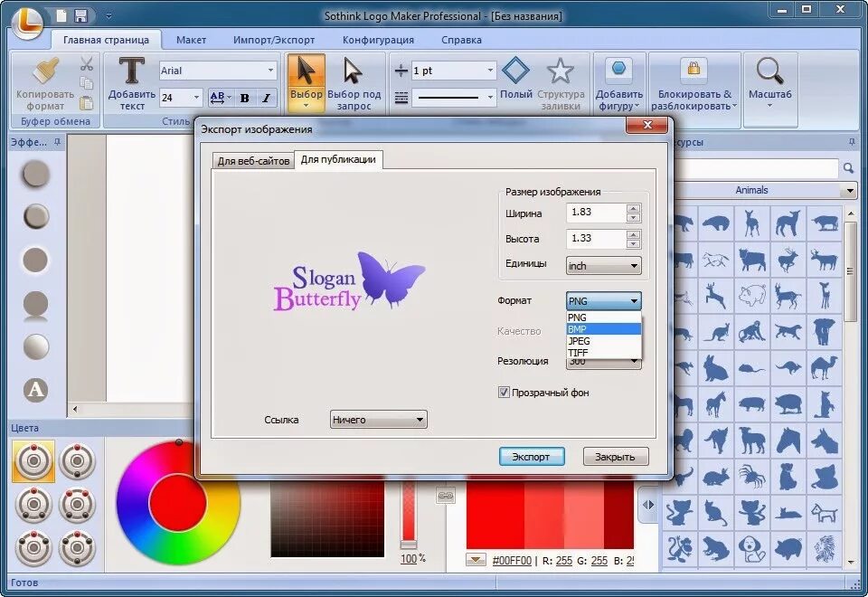Click the Полый diamond icon

click(515, 71)
